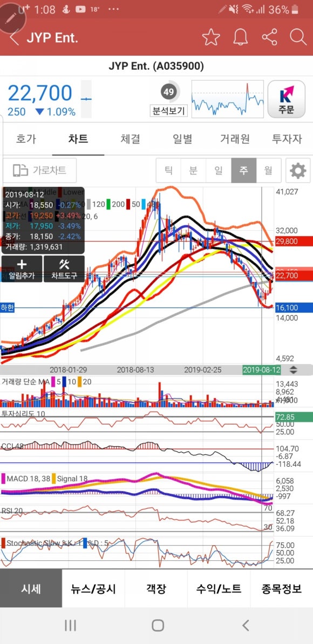
Task: Tap the 2018-08-13 axis date
Action: [135, 370]
